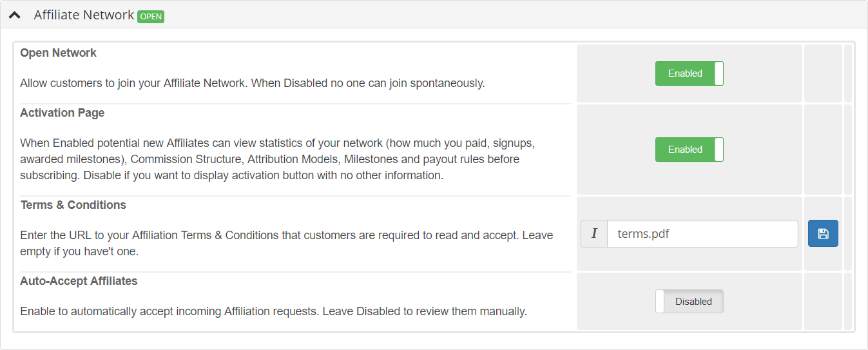Click the Auto-Accept Affiliates description text
Viewport: 868px width, 350px height.
pyautogui.click(x=273, y=311)
